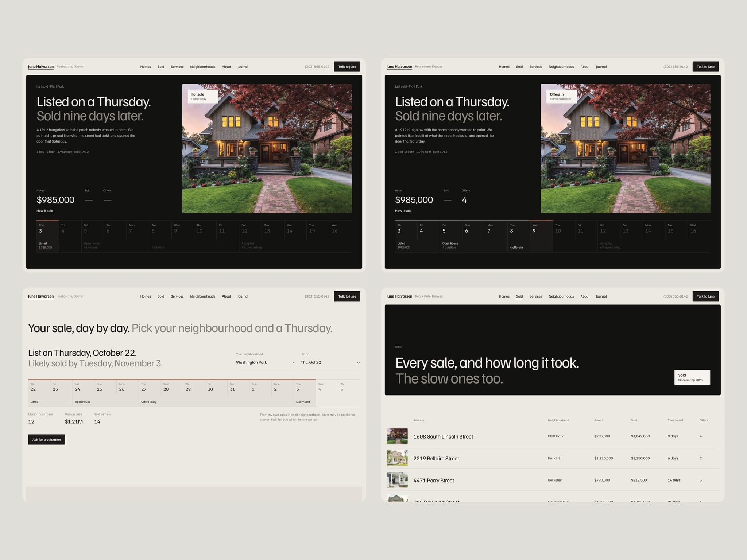Image resolution: width=747 pixels, height=560 pixels.
Task: Click 'Talk to June' on the 'Your sale, day by day' page
Action: (x=347, y=296)
